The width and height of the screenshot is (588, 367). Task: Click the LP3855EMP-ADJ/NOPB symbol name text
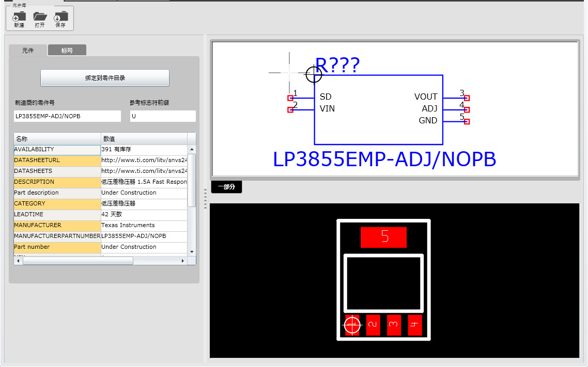point(384,159)
